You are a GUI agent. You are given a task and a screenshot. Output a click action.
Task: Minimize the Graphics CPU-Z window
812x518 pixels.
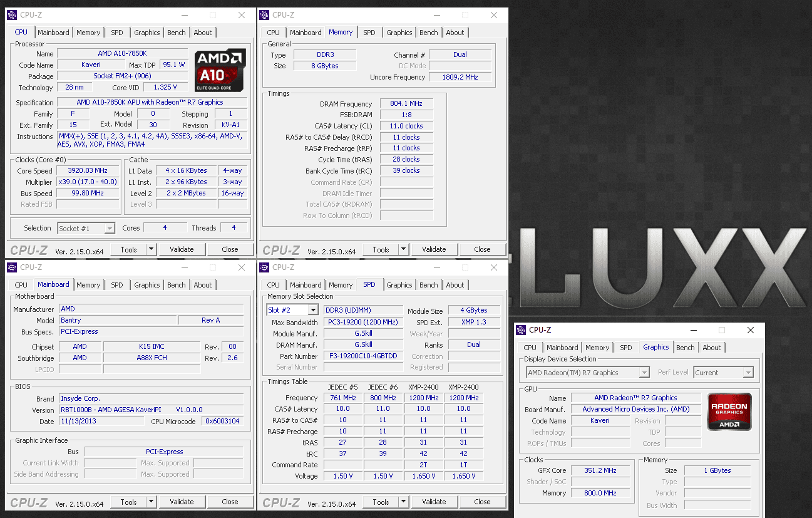coord(692,330)
